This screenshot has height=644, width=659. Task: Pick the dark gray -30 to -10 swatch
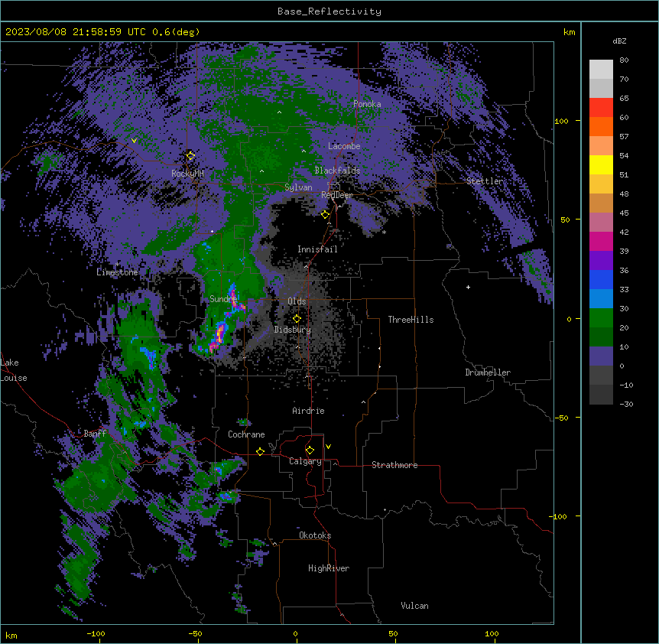point(601,395)
